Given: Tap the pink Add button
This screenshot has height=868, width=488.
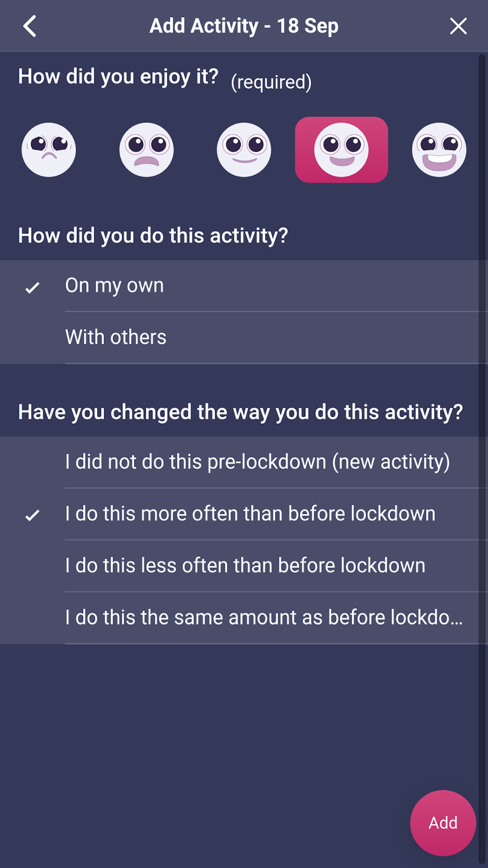Looking at the screenshot, I should [443, 823].
